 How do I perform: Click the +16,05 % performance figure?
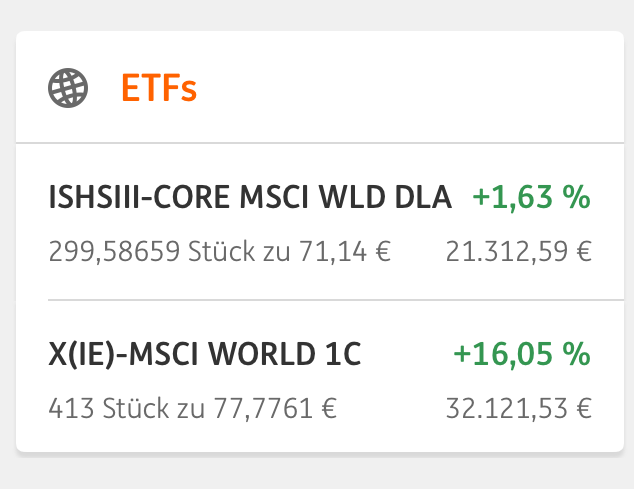pyautogui.click(x=521, y=354)
